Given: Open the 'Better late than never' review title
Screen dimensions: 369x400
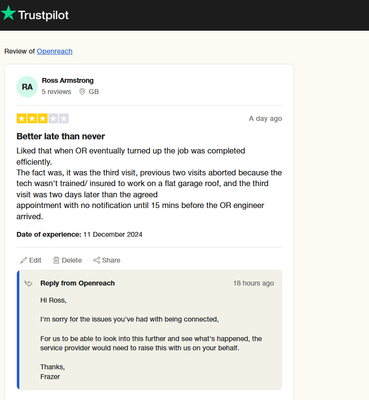Looking at the screenshot, I should click(61, 136).
